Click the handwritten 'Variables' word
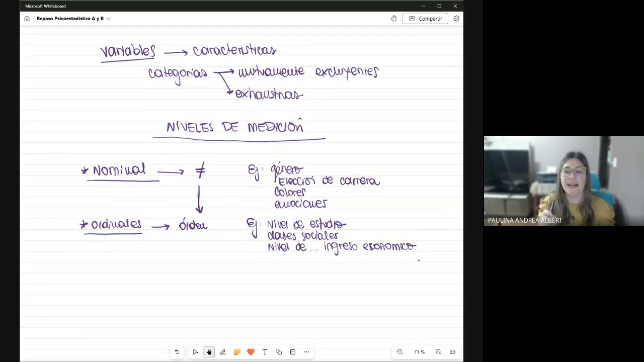Image resolution: width=644 pixels, height=362 pixels. [128, 51]
